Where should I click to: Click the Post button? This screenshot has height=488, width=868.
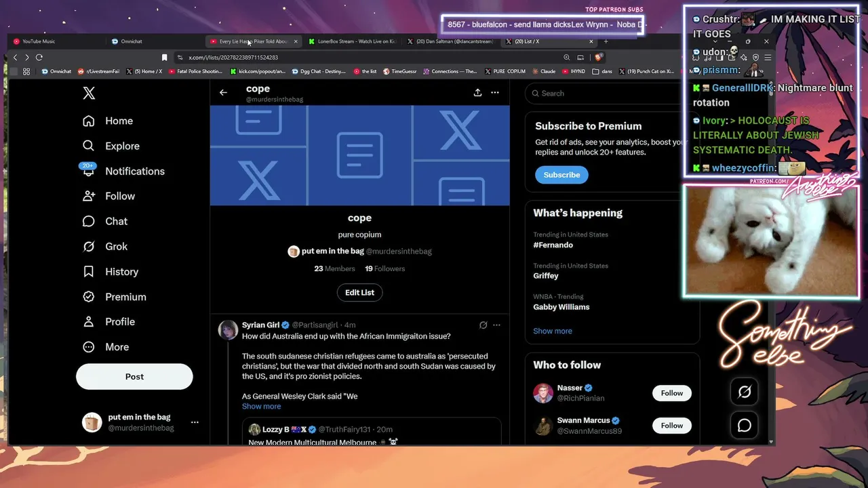point(134,376)
